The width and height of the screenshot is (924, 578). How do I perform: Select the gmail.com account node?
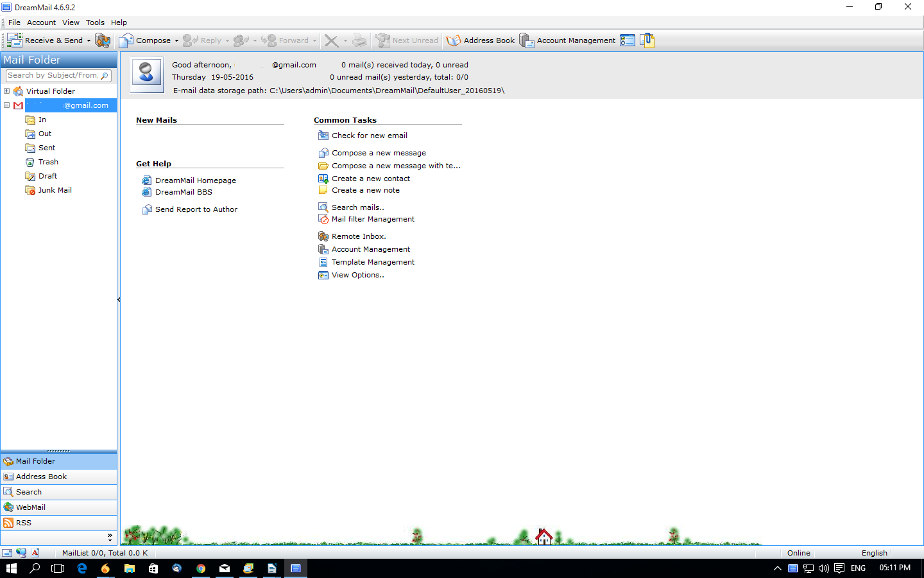coord(71,105)
